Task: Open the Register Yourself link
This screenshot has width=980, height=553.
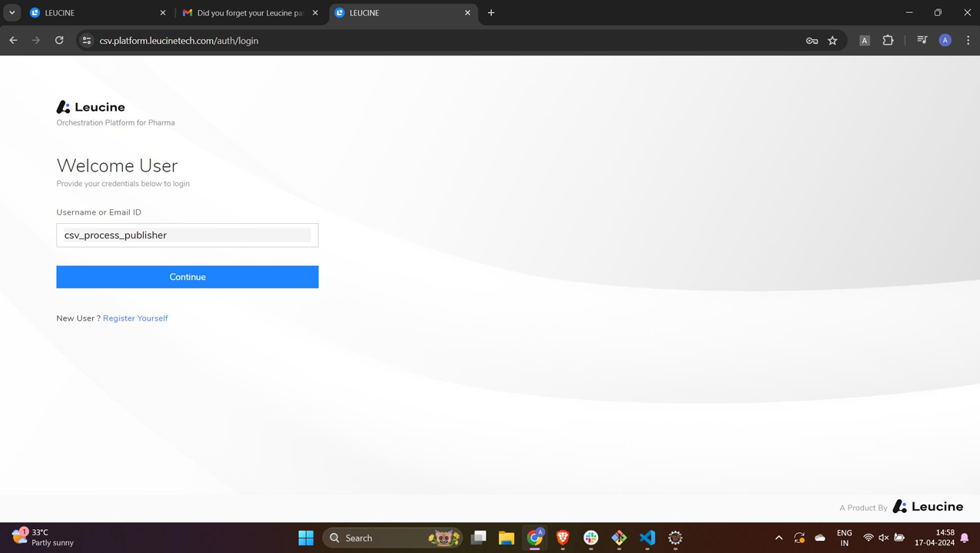Action: pos(135,318)
